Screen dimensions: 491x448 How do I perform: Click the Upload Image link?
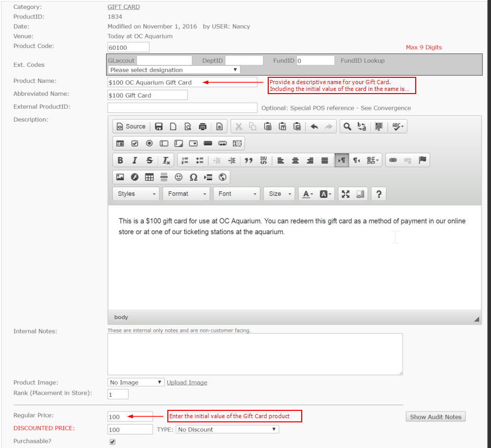187,383
